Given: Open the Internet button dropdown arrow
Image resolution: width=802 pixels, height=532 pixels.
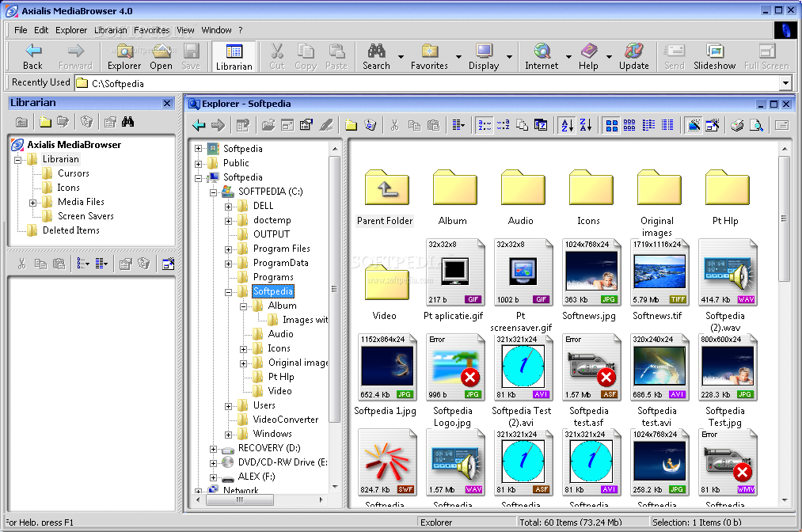Looking at the screenshot, I should 568,57.
